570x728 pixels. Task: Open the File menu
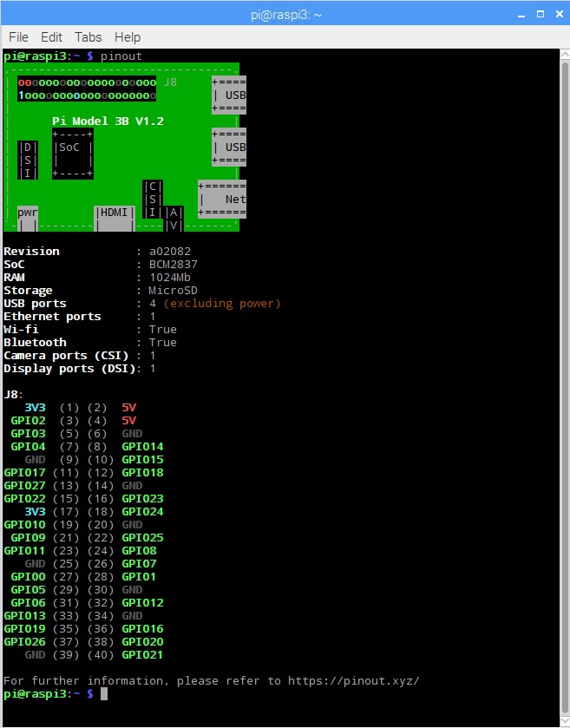point(18,37)
